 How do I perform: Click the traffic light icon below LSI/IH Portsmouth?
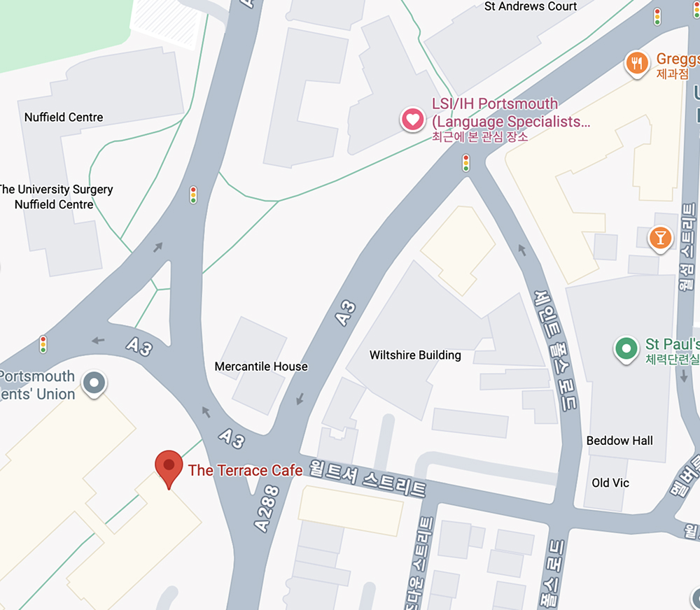click(466, 163)
